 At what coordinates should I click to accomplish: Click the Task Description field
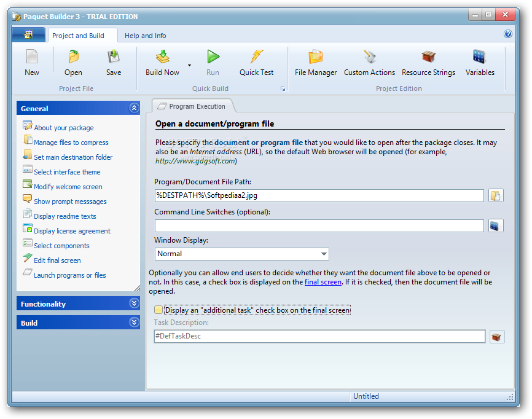319,336
